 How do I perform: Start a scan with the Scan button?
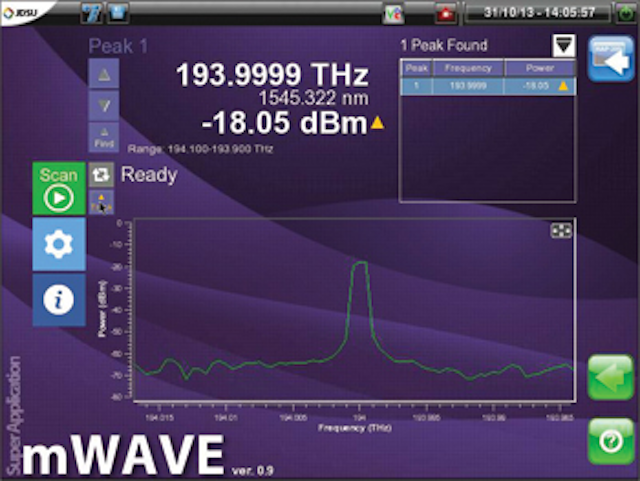coord(59,188)
